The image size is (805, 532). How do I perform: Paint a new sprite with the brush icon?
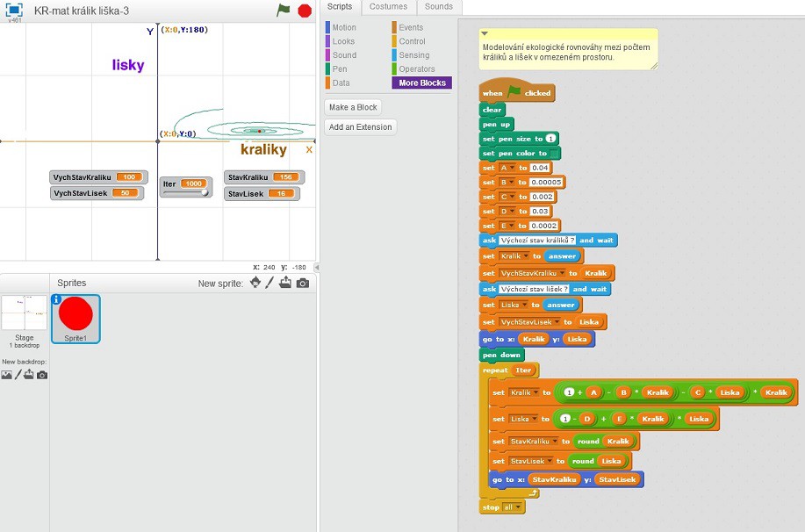(270, 283)
